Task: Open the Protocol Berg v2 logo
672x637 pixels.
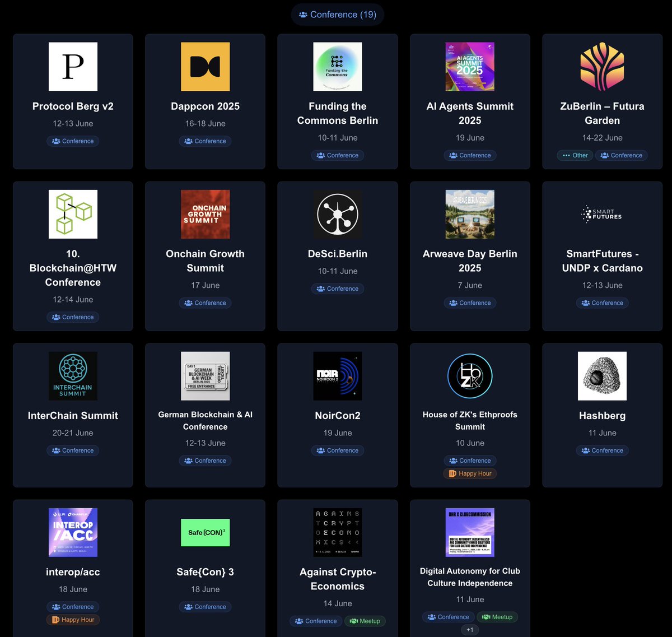Action: [73, 67]
